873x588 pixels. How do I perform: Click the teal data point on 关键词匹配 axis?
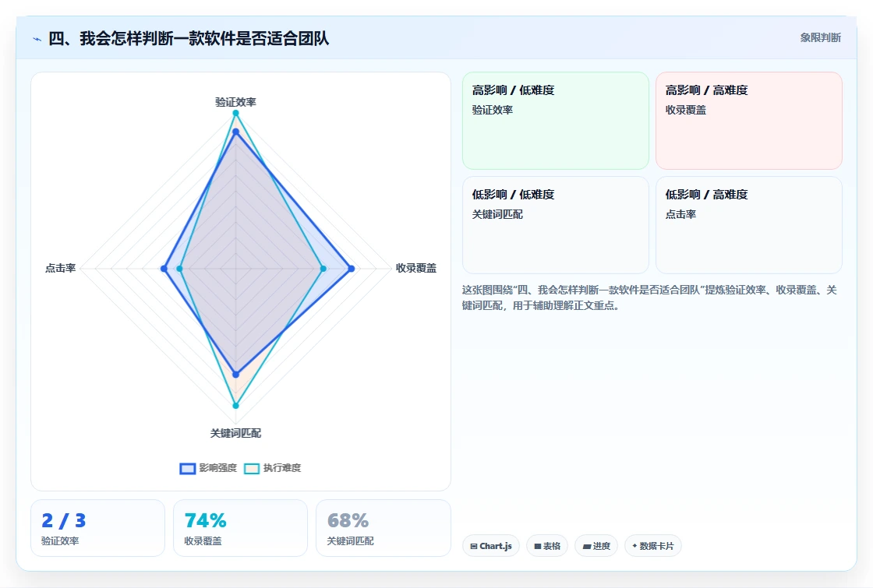click(x=235, y=406)
